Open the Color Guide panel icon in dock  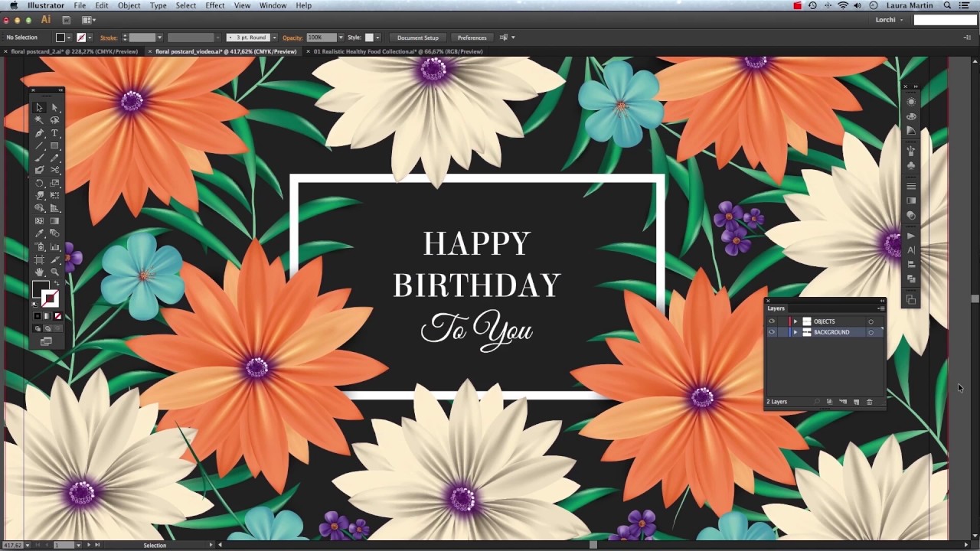click(x=911, y=130)
